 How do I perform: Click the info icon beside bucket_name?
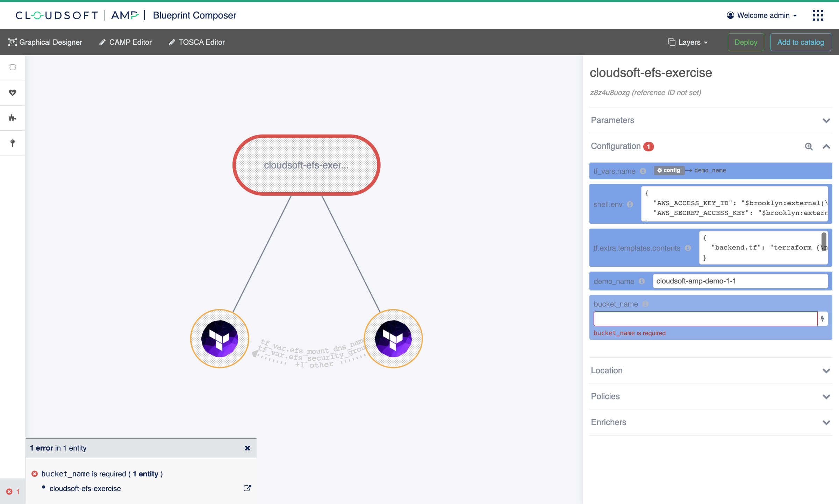645,304
